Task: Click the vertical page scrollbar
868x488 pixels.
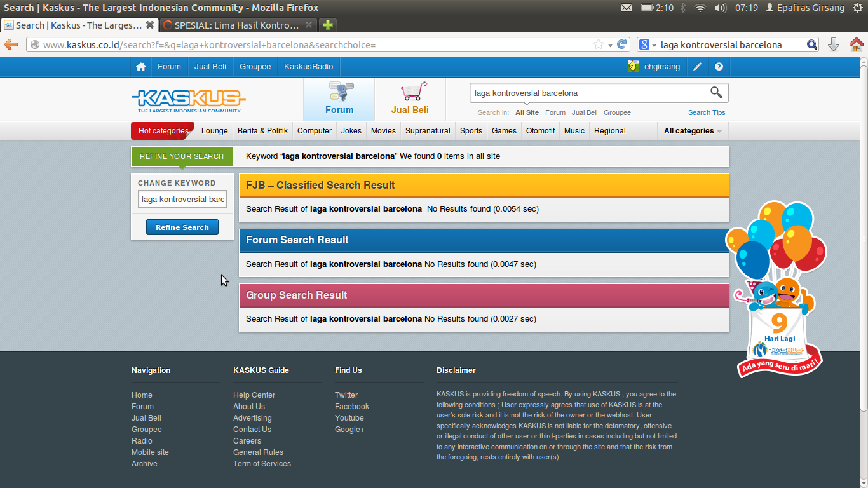Action: [864, 238]
